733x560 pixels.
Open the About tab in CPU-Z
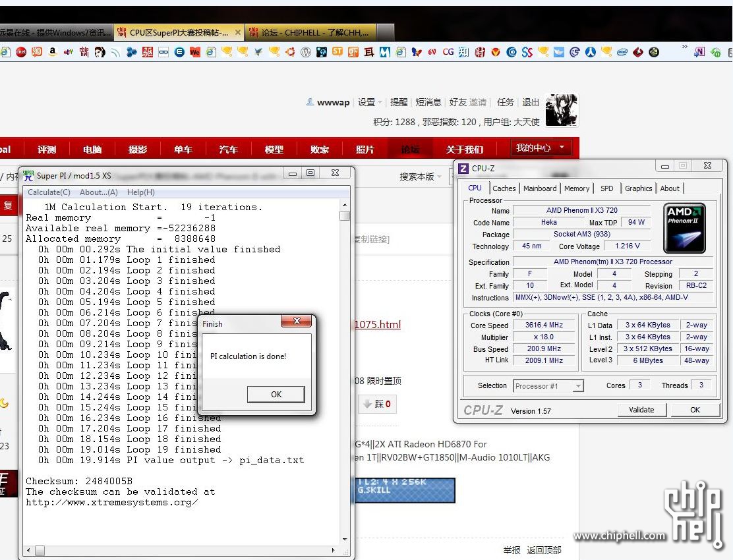pos(670,188)
